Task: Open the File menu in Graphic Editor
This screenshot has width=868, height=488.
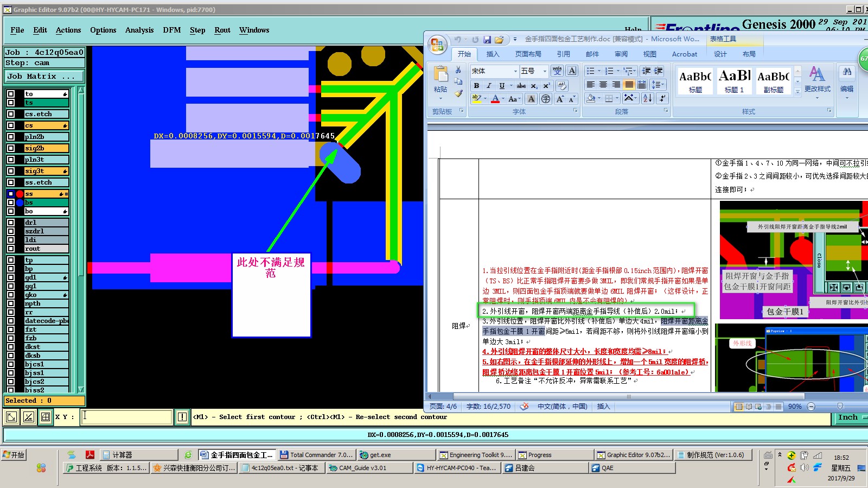Action: 17,30
